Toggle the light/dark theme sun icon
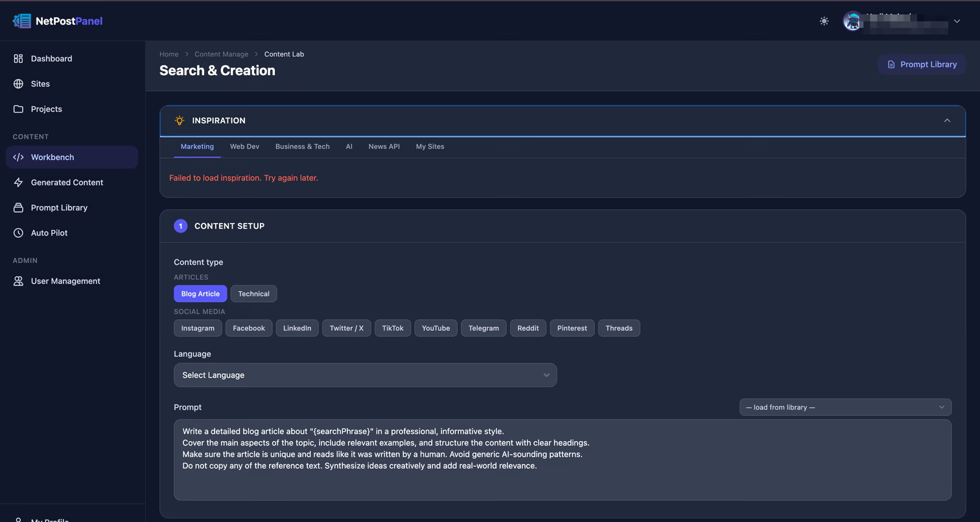 tap(824, 21)
